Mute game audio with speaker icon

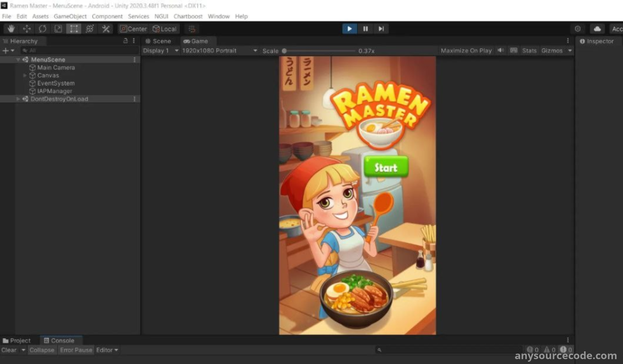pyautogui.click(x=500, y=51)
